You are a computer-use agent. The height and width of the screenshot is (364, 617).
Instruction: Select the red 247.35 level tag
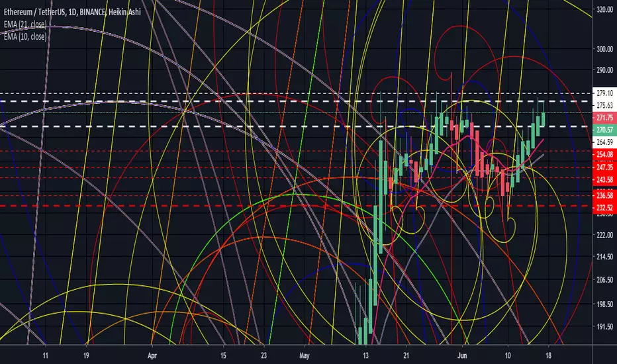click(604, 167)
